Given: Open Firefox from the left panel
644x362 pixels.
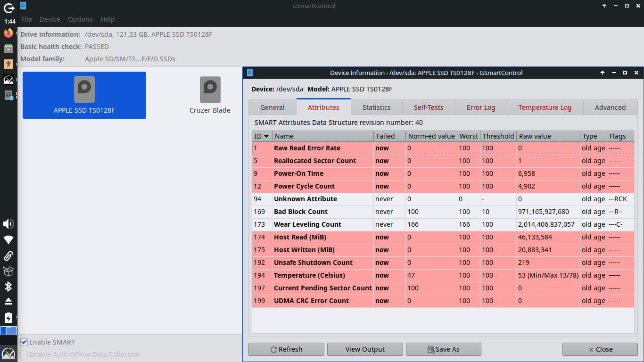Looking at the screenshot, I should [x=8, y=33].
